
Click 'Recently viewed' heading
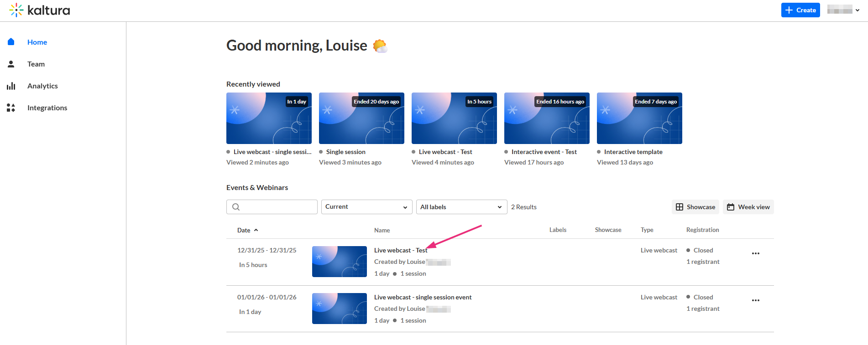(253, 84)
